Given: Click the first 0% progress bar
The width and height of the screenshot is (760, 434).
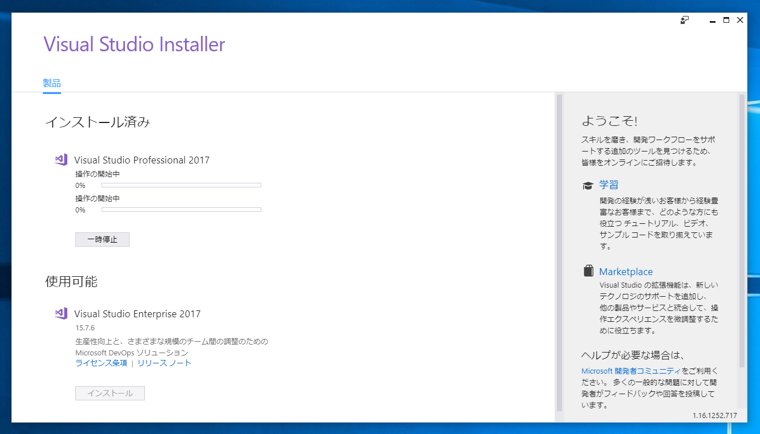Looking at the screenshot, I should (x=181, y=185).
